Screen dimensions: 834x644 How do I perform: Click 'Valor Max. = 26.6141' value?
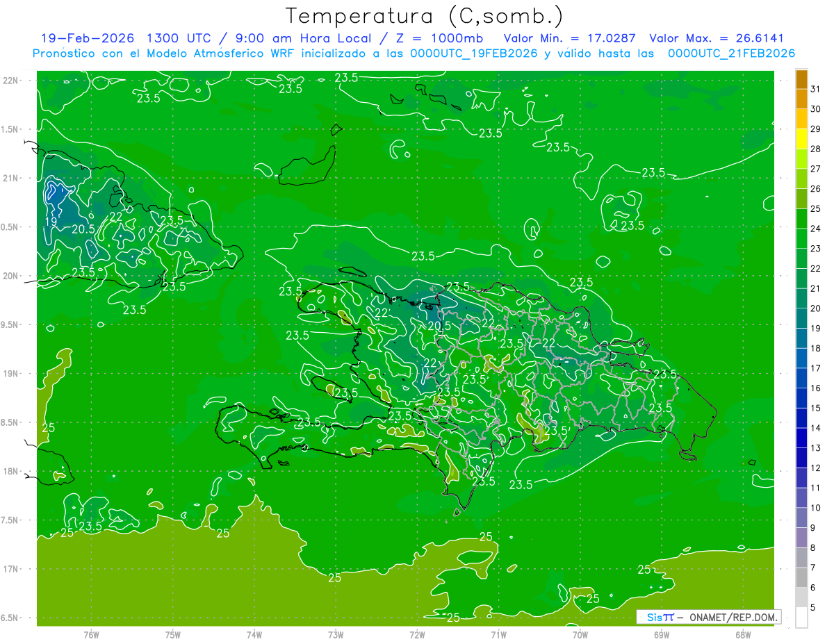click(x=717, y=38)
